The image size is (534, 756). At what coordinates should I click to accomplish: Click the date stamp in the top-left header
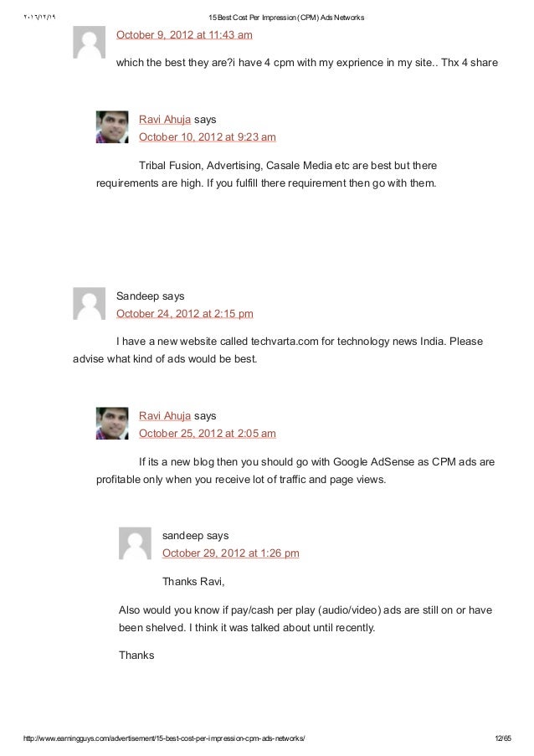(39, 18)
